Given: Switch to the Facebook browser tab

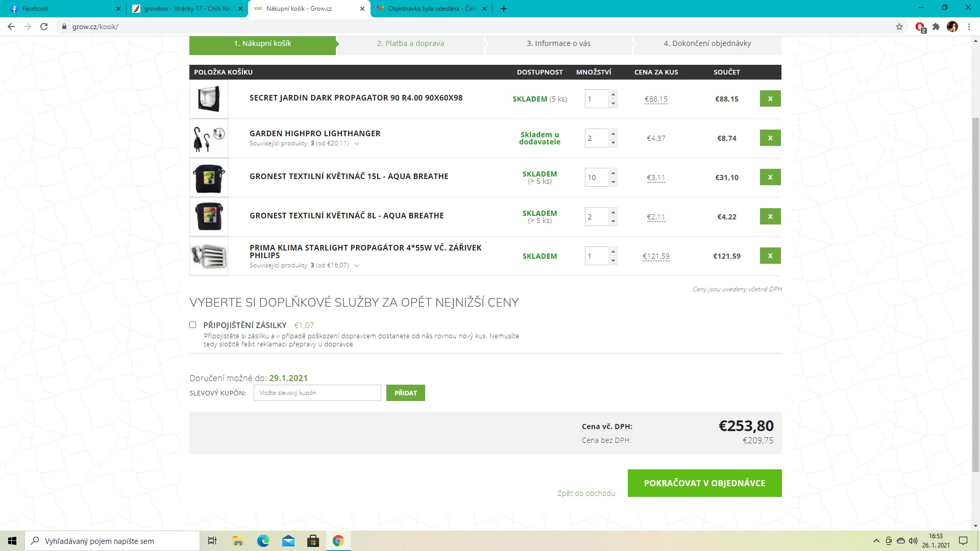Looking at the screenshot, I should [64, 9].
